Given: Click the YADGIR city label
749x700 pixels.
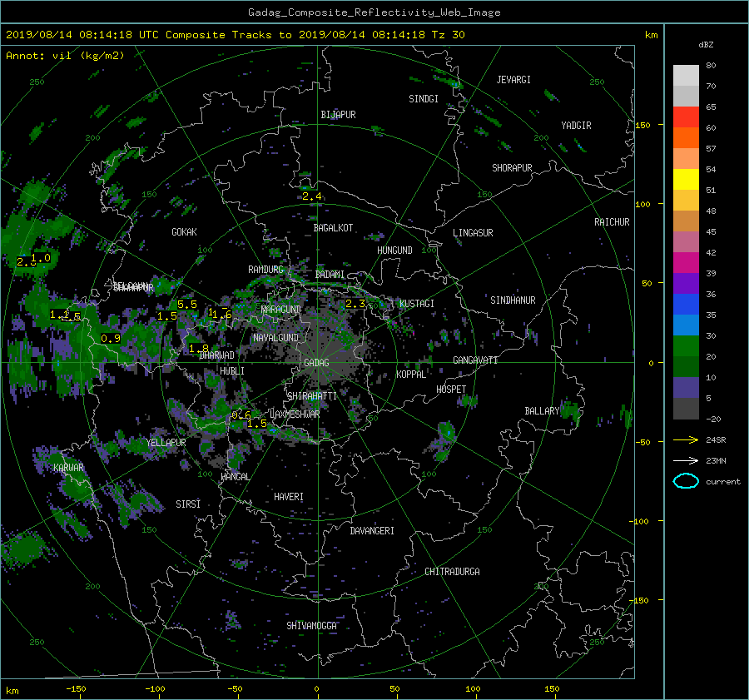Looking at the screenshot, I should tap(576, 126).
